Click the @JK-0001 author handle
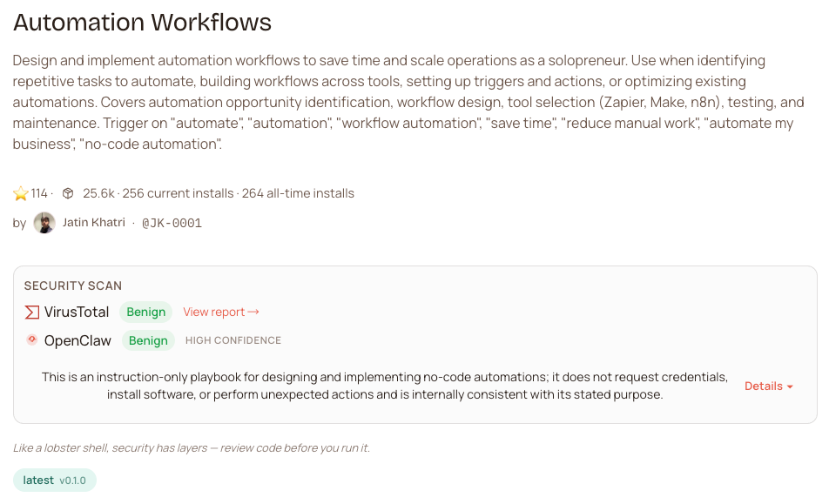829x504 pixels. [172, 223]
